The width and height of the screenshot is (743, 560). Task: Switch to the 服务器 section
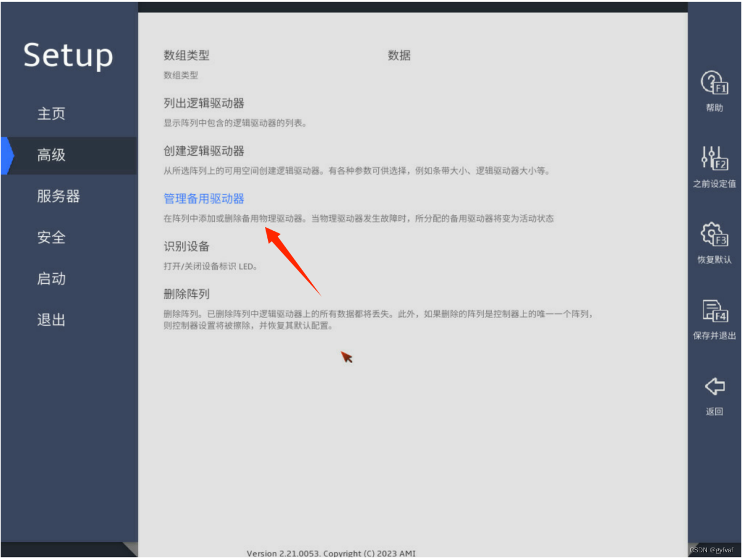tap(58, 197)
